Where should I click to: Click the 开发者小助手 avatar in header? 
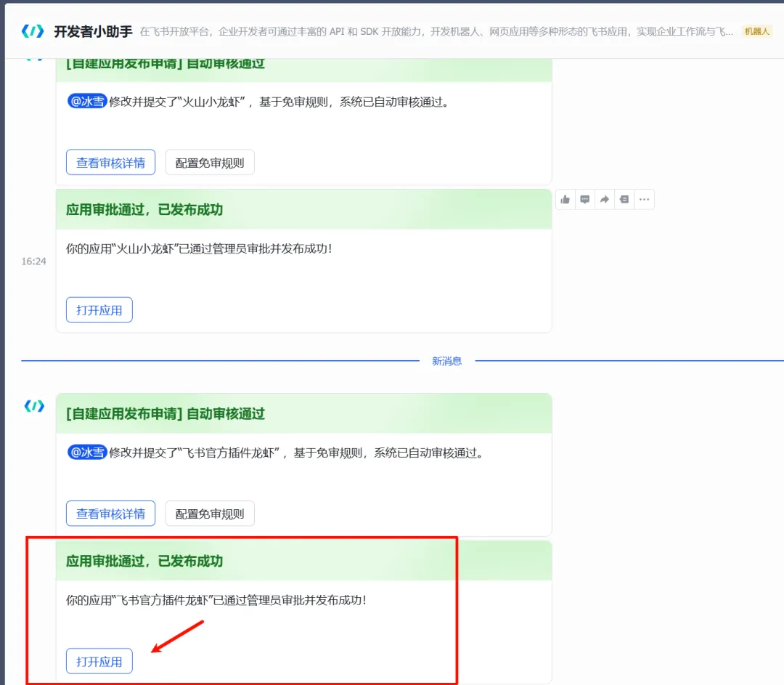[x=33, y=31]
